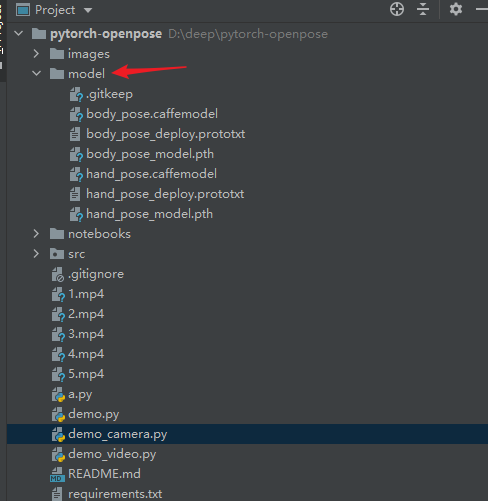
Task: Select the pytorch-openpose project name
Action: 106,34
